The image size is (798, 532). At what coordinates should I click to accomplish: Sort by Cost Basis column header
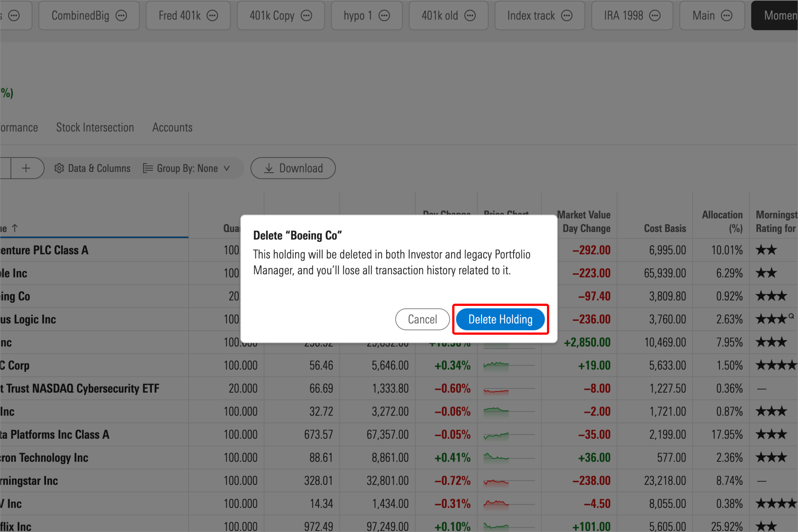pyautogui.click(x=665, y=228)
